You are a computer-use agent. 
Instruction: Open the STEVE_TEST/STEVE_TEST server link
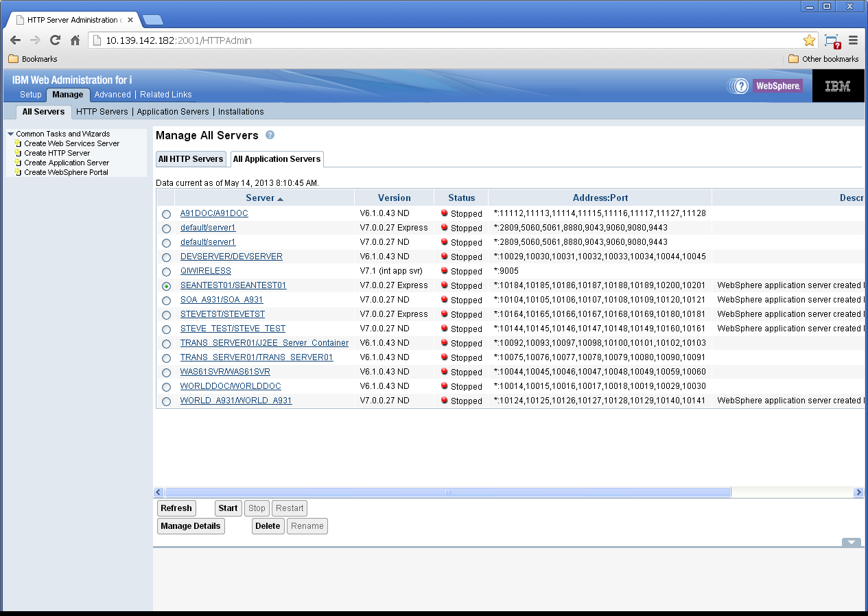(233, 329)
